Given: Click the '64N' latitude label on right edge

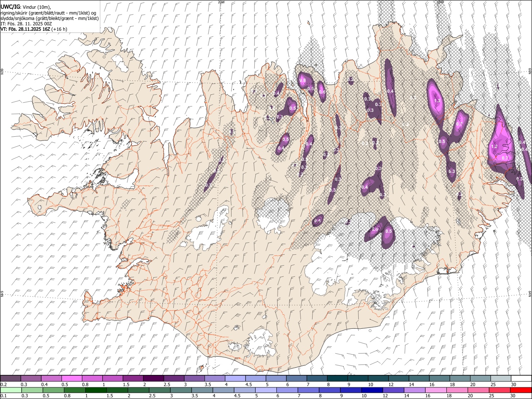Looking at the screenshot, I should [530, 293].
